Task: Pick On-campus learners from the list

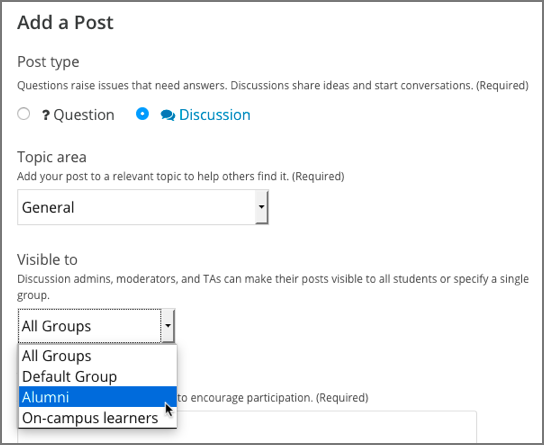Action: (98, 418)
